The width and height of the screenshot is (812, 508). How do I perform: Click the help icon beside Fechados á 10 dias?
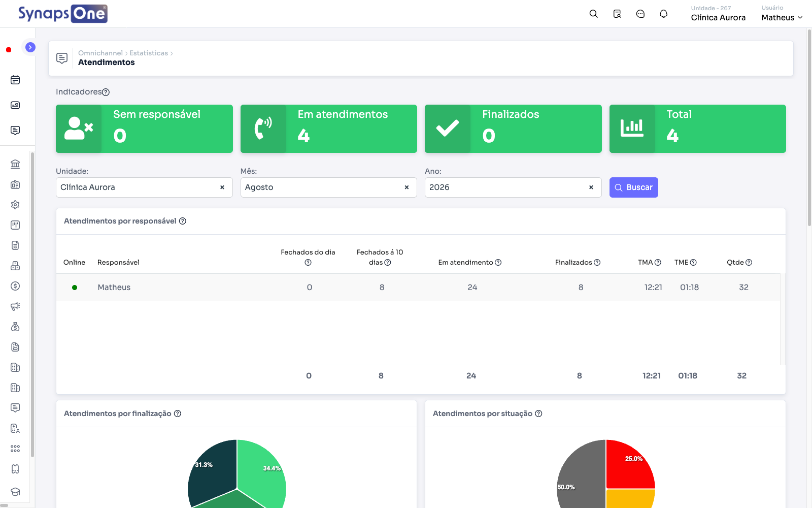[388, 263]
